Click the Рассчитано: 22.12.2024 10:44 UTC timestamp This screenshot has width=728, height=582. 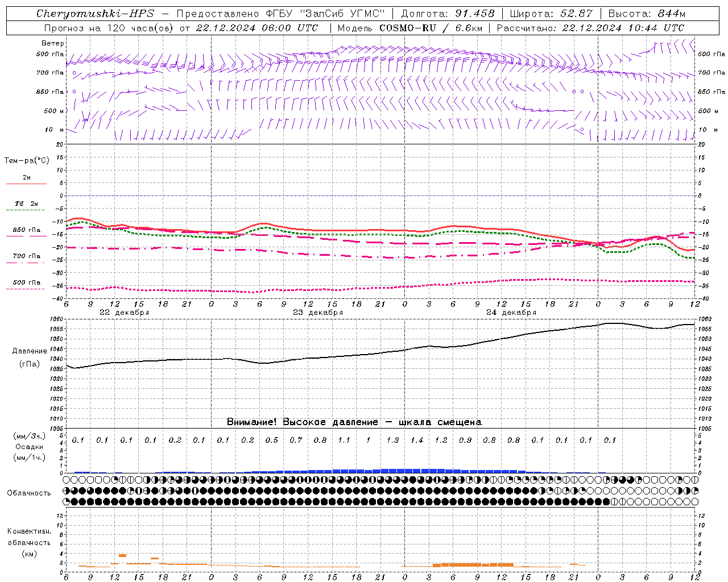click(x=590, y=28)
